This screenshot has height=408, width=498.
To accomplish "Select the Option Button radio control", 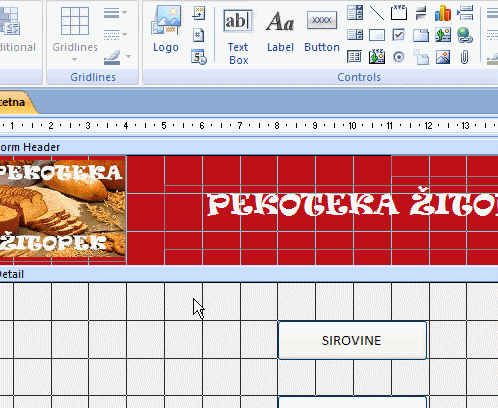I will coord(399,57).
